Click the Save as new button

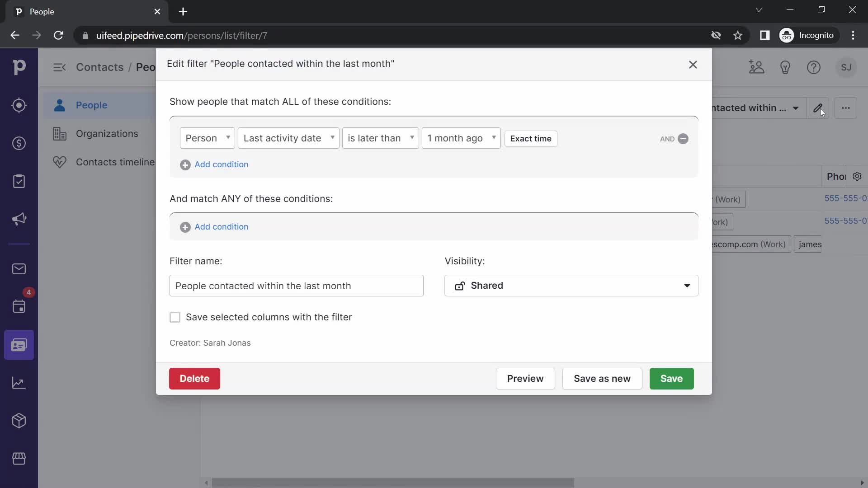click(x=602, y=378)
